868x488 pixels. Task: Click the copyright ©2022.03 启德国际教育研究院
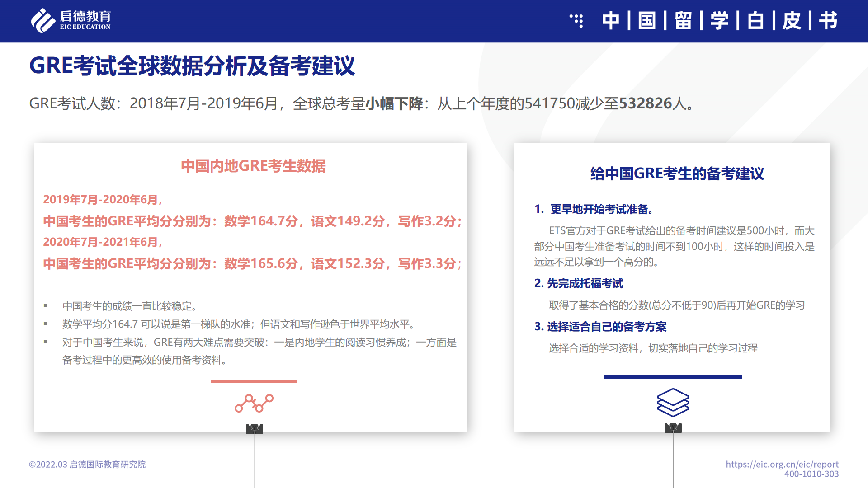(87, 465)
